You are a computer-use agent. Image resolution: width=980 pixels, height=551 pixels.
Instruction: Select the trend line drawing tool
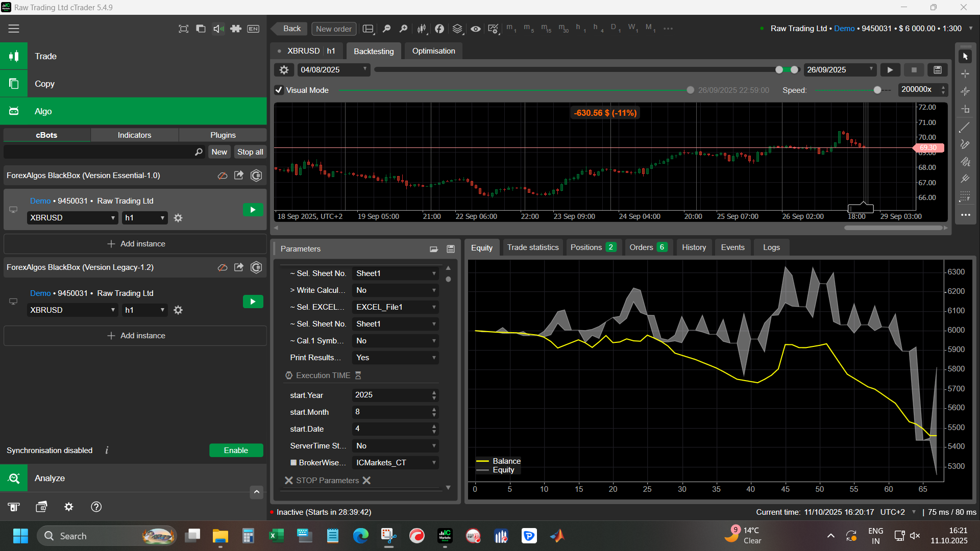pos(965,128)
